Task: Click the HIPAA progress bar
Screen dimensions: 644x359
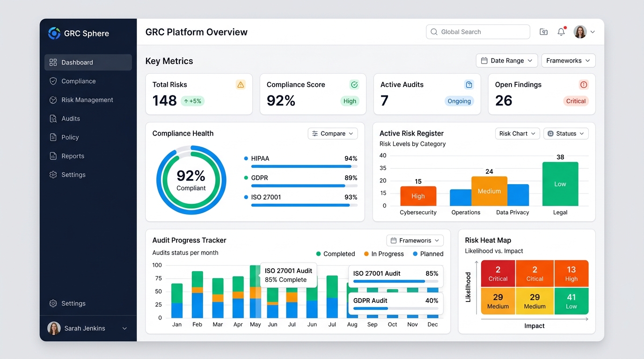Action: 304,166
